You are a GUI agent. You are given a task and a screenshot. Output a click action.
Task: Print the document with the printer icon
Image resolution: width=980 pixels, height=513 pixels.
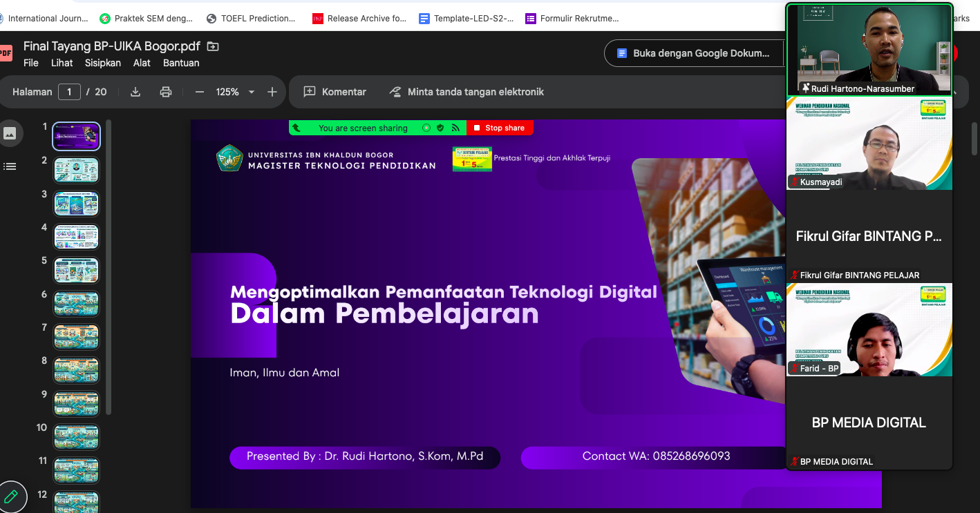[165, 92]
